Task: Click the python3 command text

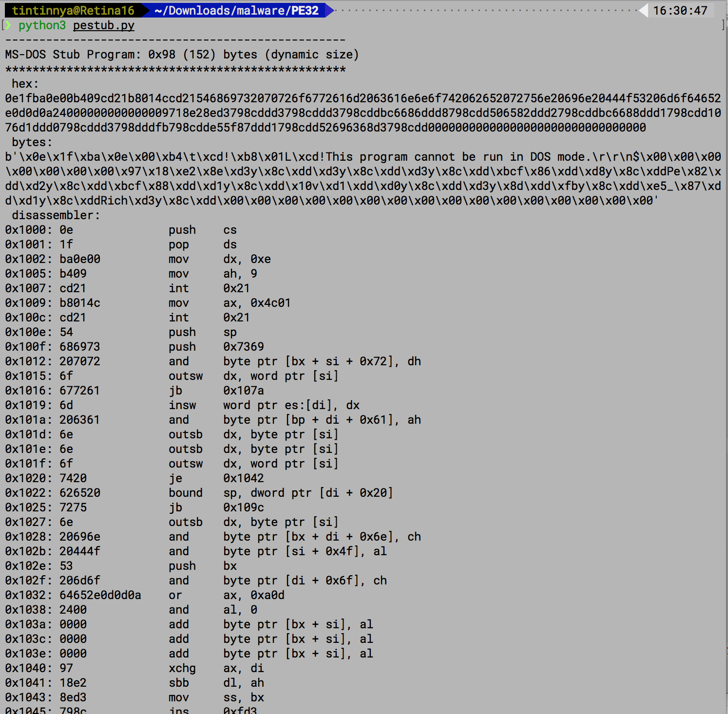Action: coord(42,25)
